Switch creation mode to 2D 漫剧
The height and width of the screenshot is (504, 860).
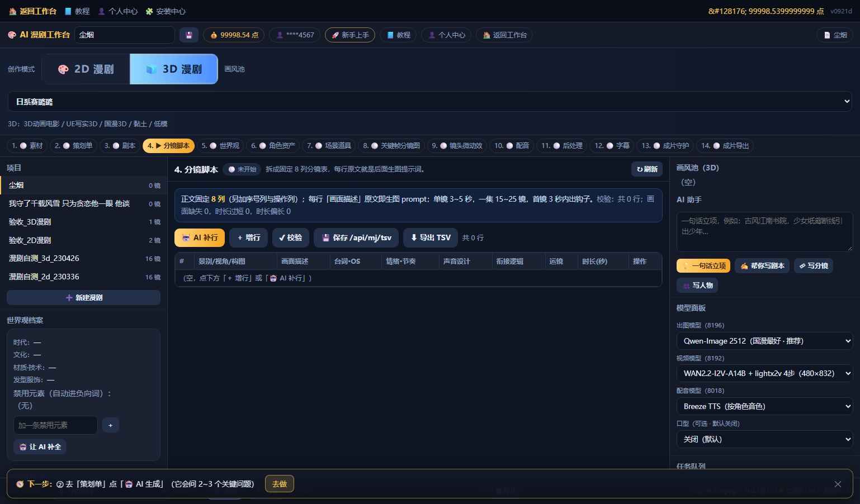[x=86, y=69]
